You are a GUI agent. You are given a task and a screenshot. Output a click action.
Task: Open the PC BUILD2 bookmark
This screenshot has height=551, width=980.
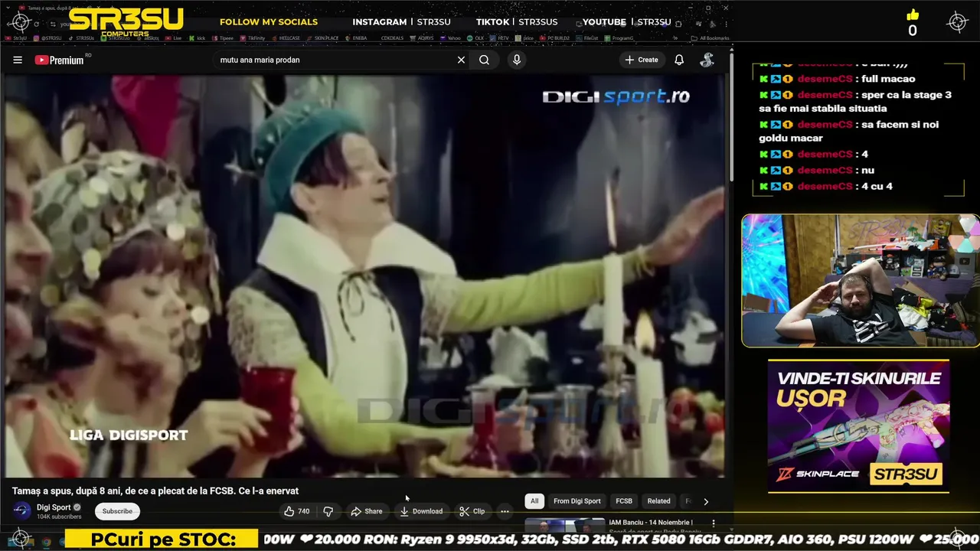(554, 38)
